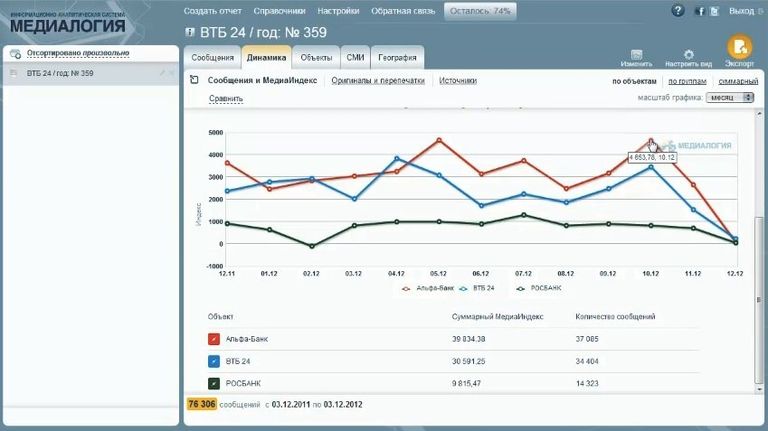
Task: Switch to the География tab
Action: point(397,57)
